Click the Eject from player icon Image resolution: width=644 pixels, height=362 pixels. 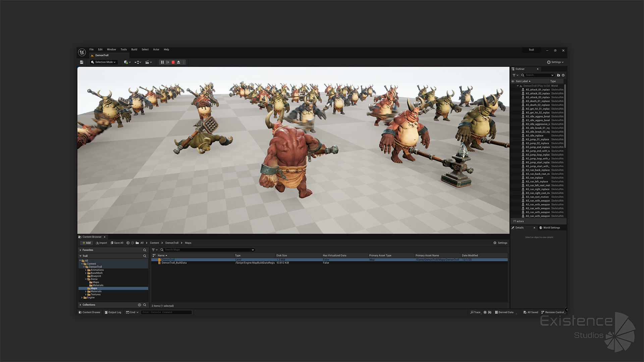coord(178,62)
